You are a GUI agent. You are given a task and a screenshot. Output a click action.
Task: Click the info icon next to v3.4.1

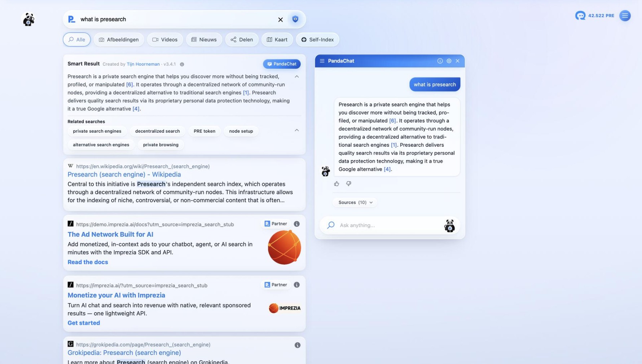(x=182, y=64)
